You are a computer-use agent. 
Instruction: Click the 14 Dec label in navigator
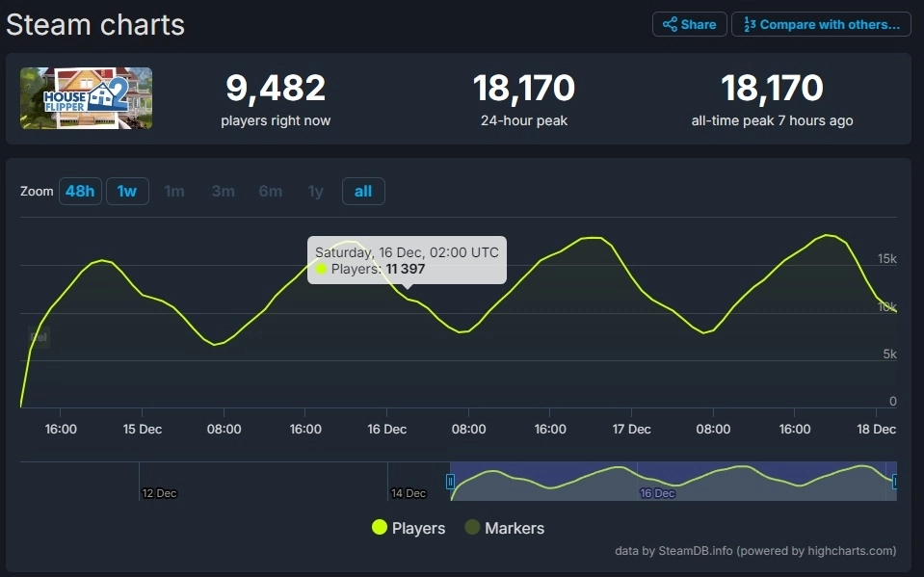(409, 493)
